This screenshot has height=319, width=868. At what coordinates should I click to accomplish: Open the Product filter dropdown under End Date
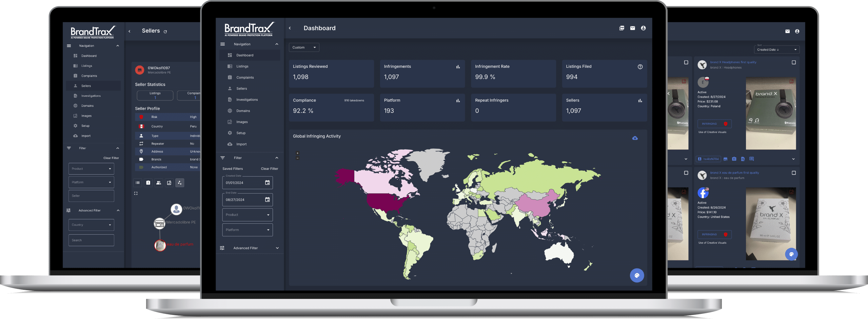(247, 215)
